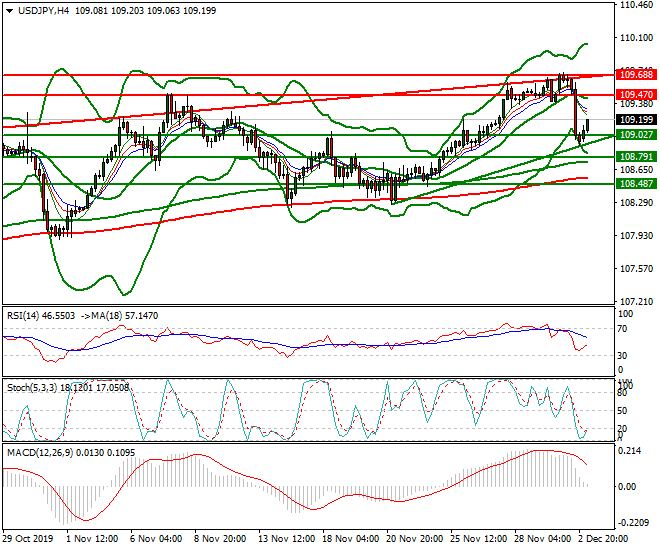Select the USDJPY,H4 chart title text
The height and width of the screenshot is (550, 660).
pos(44,11)
